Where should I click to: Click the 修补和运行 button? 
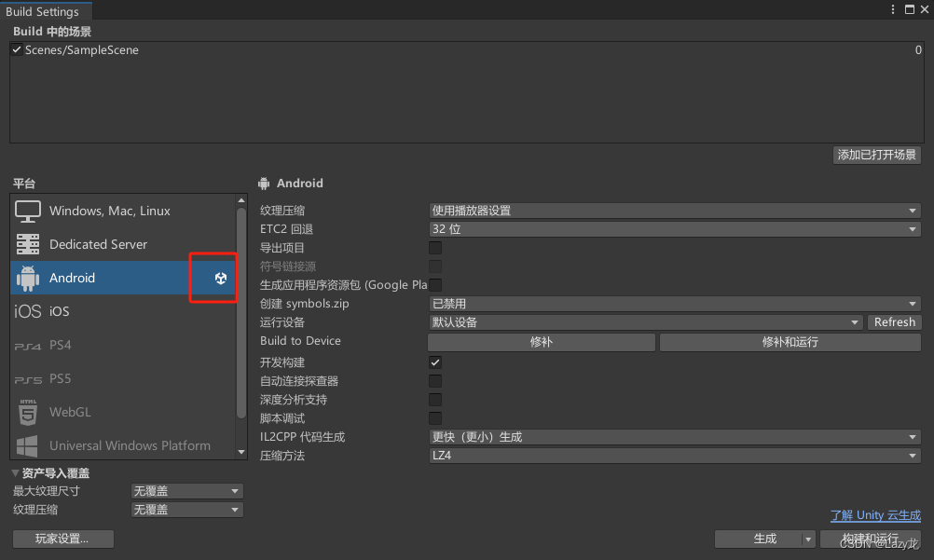pyautogui.click(x=790, y=342)
